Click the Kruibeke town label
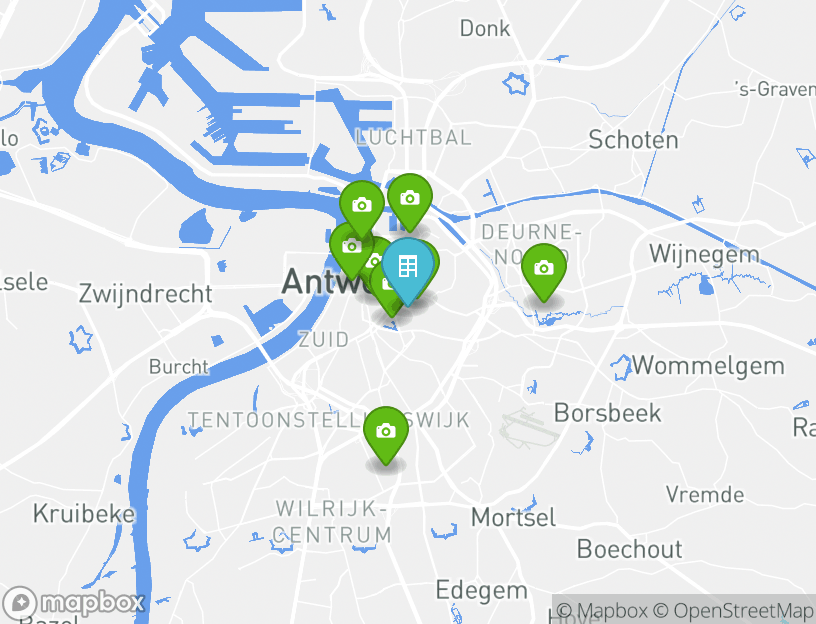Viewport: 816px width, 624px height. (x=84, y=514)
